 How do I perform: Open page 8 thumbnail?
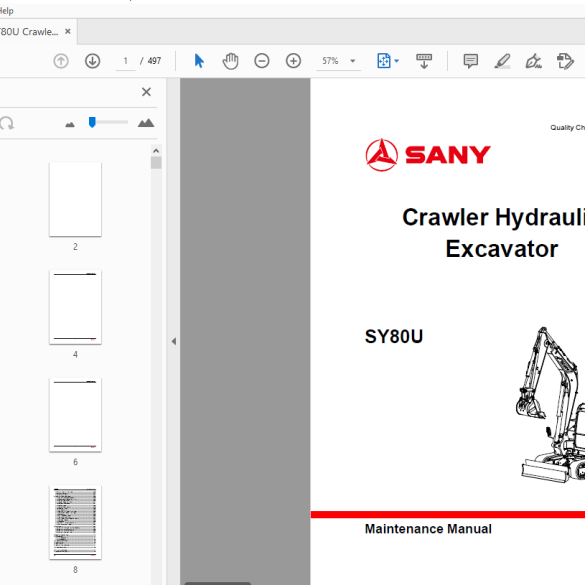[75, 522]
